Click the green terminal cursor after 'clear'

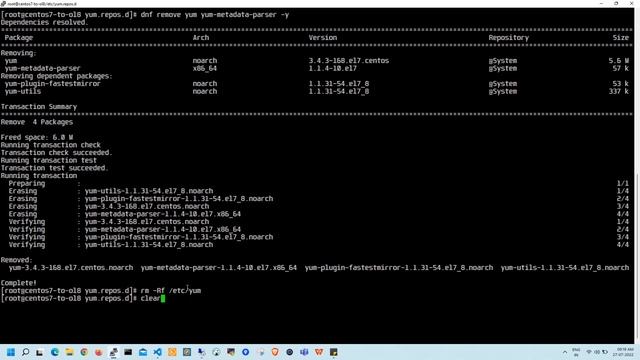pyautogui.click(x=163, y=298)
